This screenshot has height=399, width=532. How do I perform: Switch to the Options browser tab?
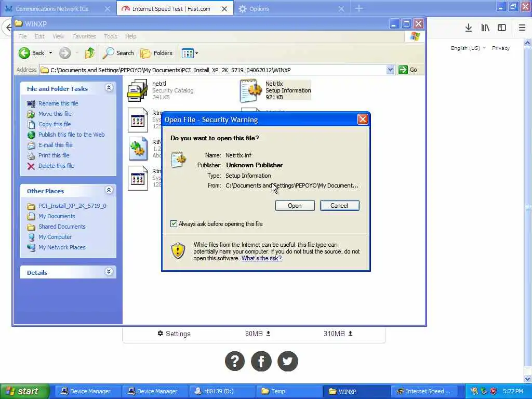point(259,9)
